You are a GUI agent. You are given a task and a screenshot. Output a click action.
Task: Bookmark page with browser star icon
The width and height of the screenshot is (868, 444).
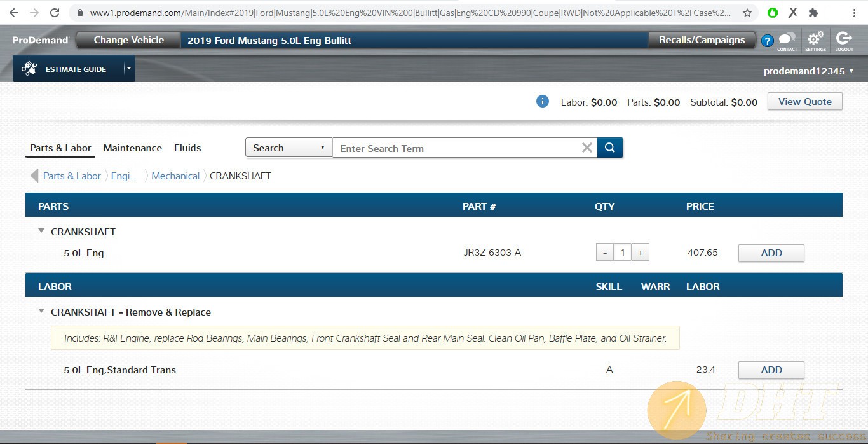(x=747, y=13)
